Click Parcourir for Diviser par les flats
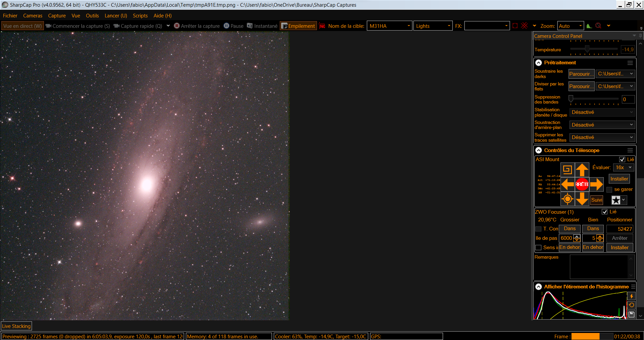 [x=581, y=86]
